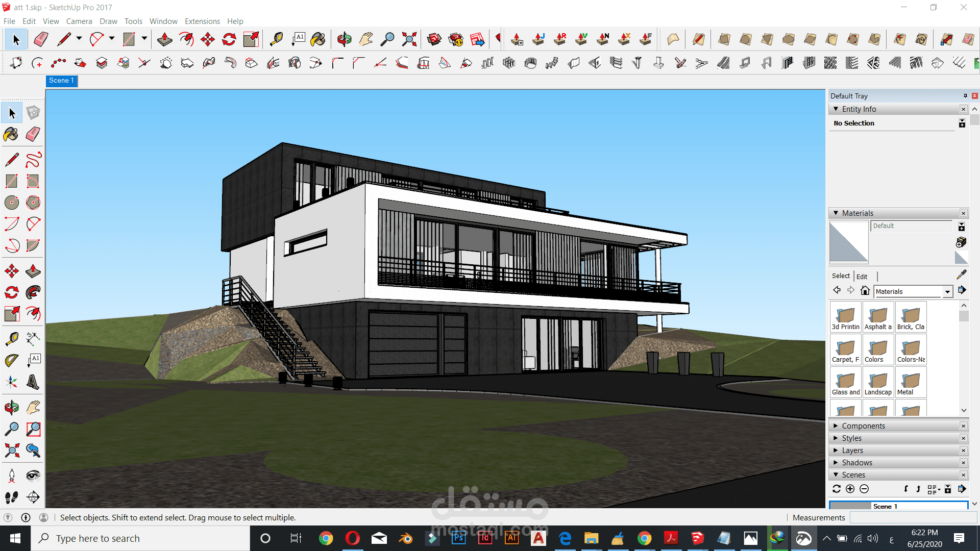
Task: Toggle the Default Tray auto-hide pin
Action: click(x=965, y=96)
